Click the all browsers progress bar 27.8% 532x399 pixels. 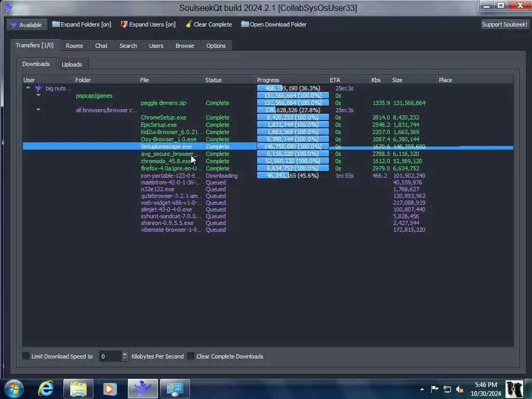click(x=293, y=110)
